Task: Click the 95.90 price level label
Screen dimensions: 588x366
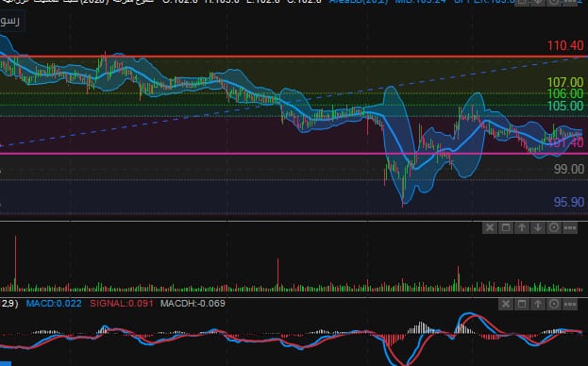Action: point(568,202)
